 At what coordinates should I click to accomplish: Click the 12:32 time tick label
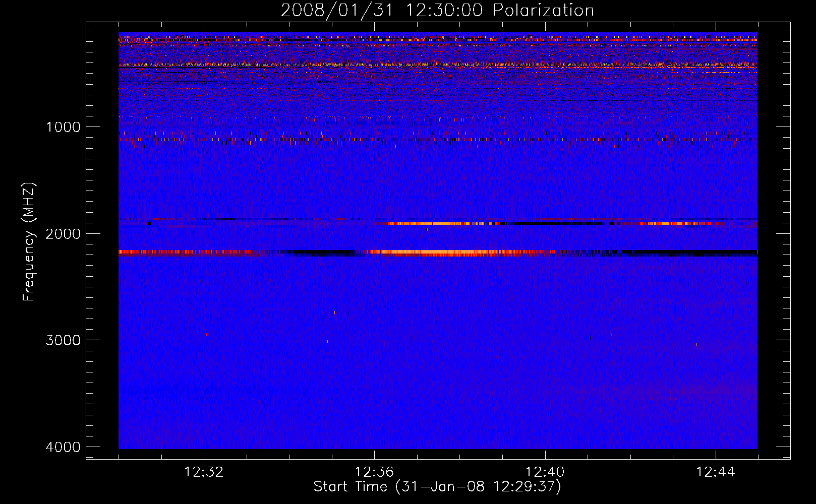coord(204,472)
